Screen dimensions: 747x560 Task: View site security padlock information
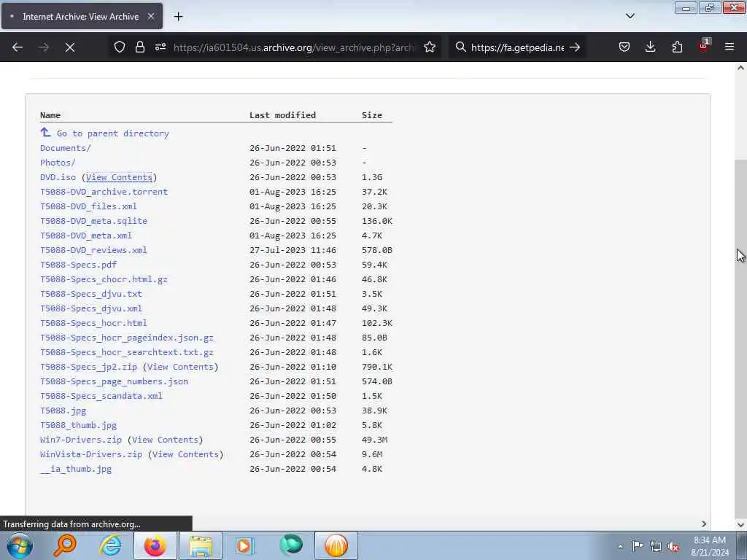(139, 47)
